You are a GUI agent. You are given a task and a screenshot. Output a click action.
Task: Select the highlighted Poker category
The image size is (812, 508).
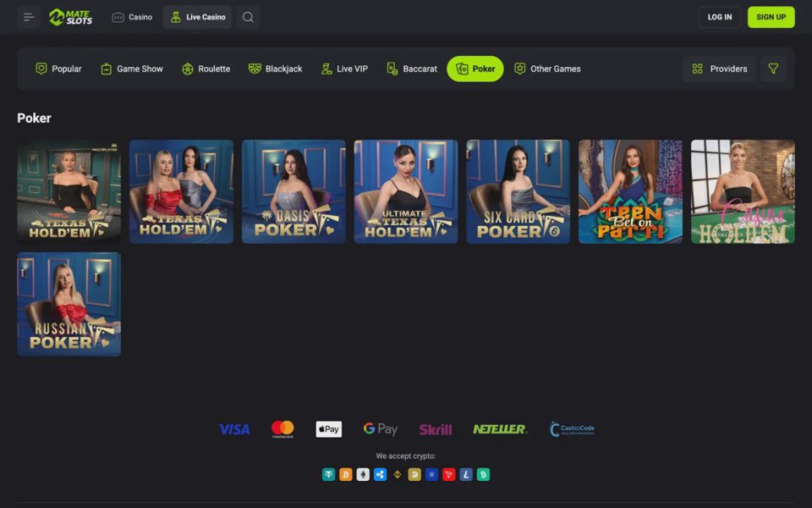475,69
